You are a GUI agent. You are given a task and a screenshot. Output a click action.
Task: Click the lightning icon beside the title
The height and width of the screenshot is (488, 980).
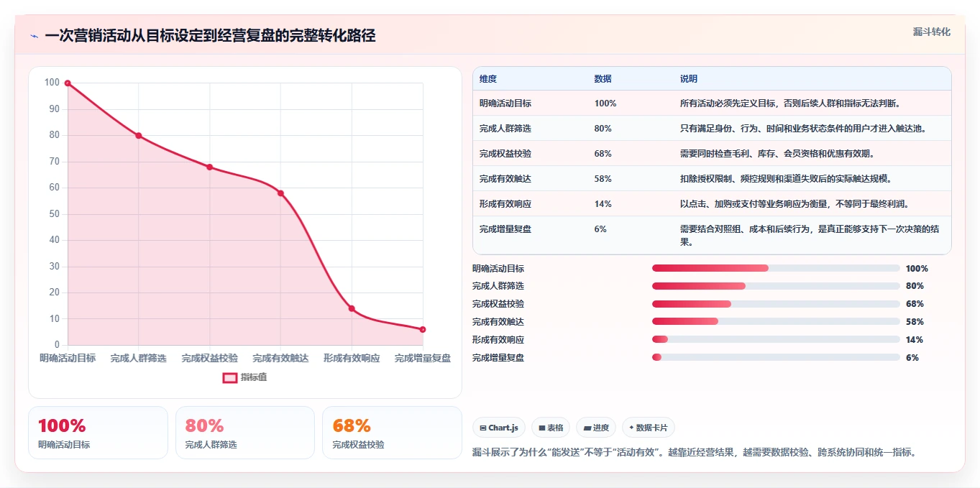(34, 36)
